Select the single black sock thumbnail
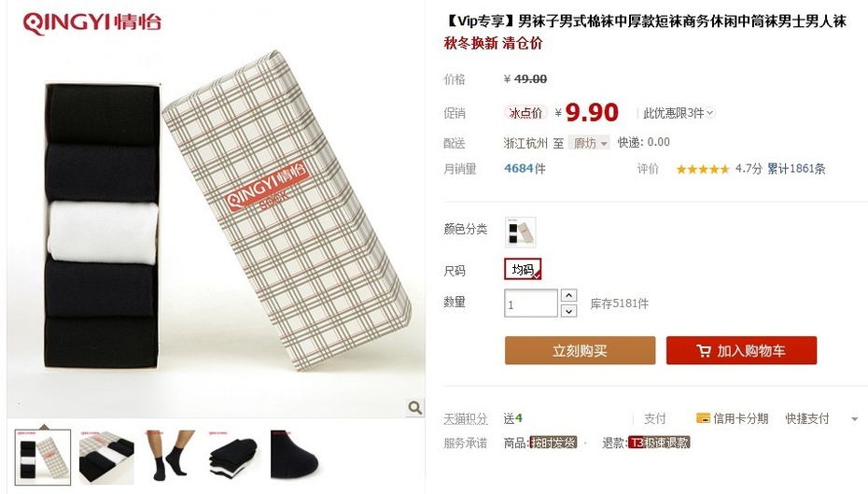Viewport: 868px width, 494px height. pos(296,455)
